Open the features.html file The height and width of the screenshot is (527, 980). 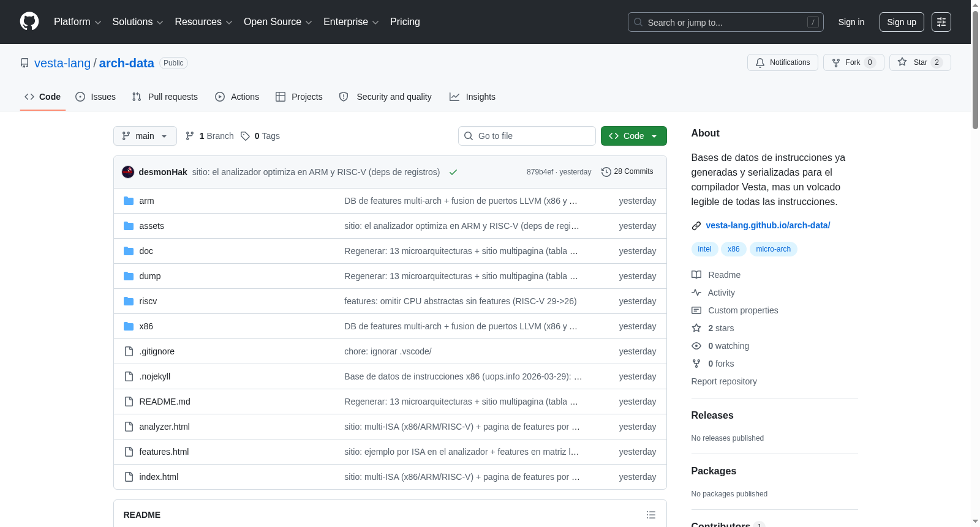[x=164, y=452]
